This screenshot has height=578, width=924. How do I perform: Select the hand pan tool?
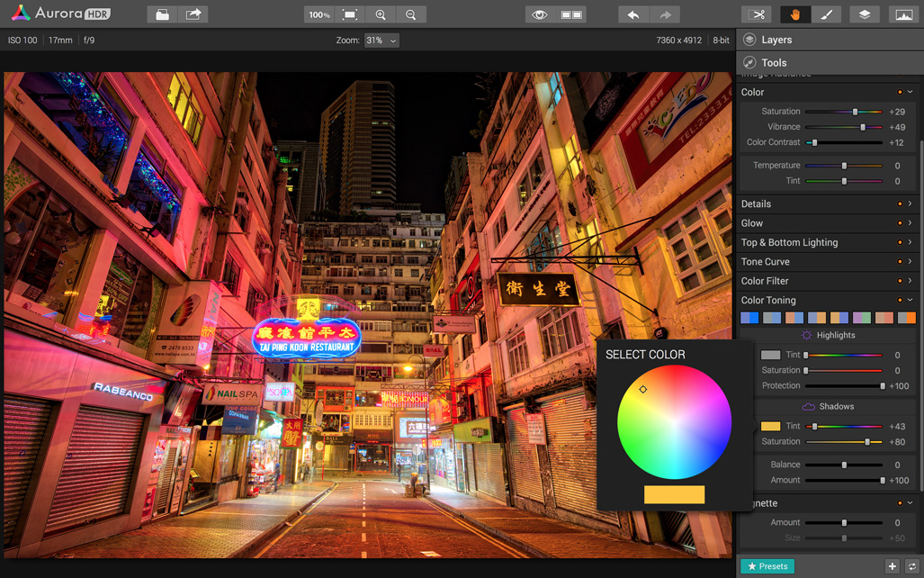(x=795, y=14)
